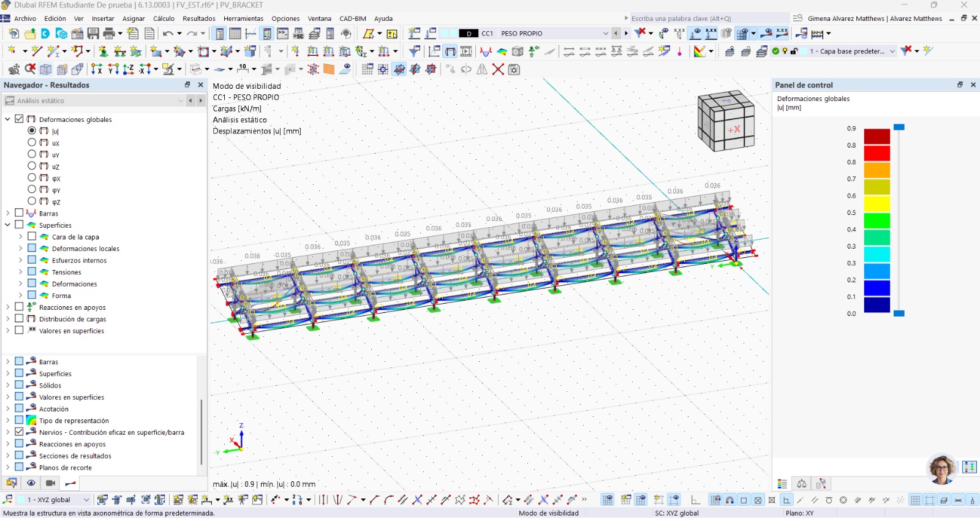
Task: Open the PESO PROPIO load case dropdown
Action: click(605, 34)
